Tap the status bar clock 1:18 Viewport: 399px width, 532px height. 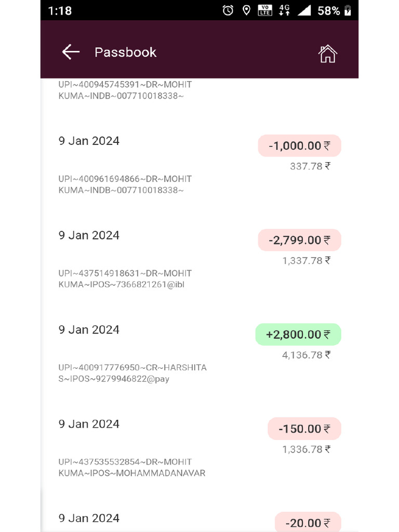point(60,10)
